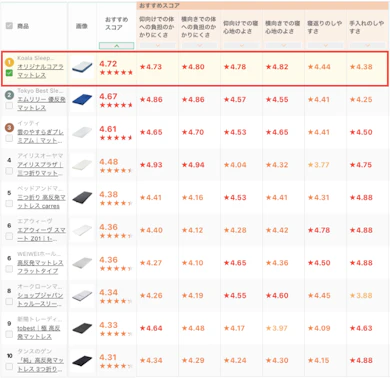Image resolution: width=390 pixels, height=378 pixels.
Task: Open the アイリスプラザ 三つ折りマット link
Action: (40, 169)
